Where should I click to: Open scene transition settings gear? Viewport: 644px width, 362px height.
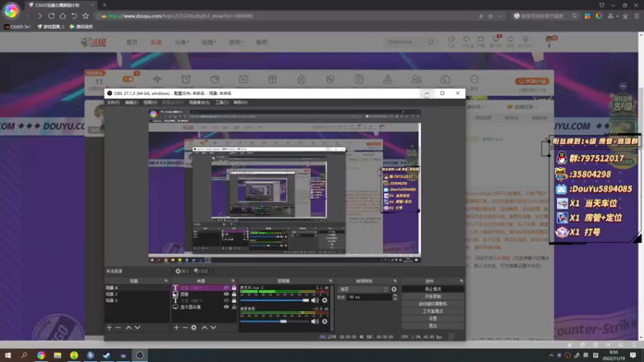click(x=394, y=290)
